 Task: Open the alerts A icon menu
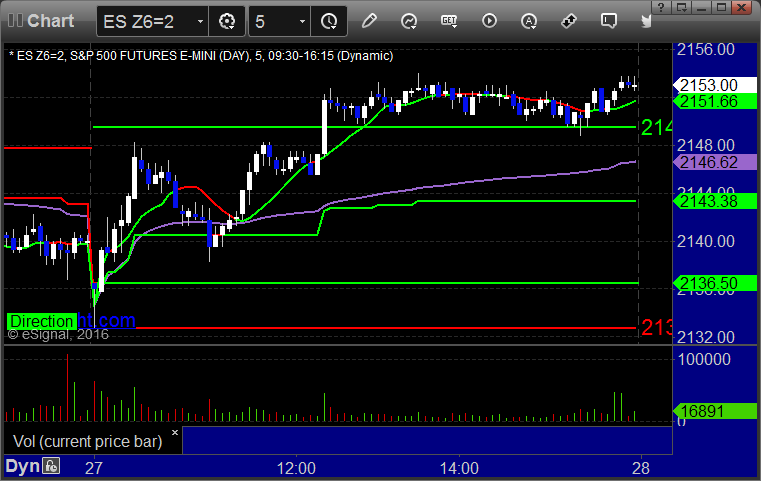(529, 21)
